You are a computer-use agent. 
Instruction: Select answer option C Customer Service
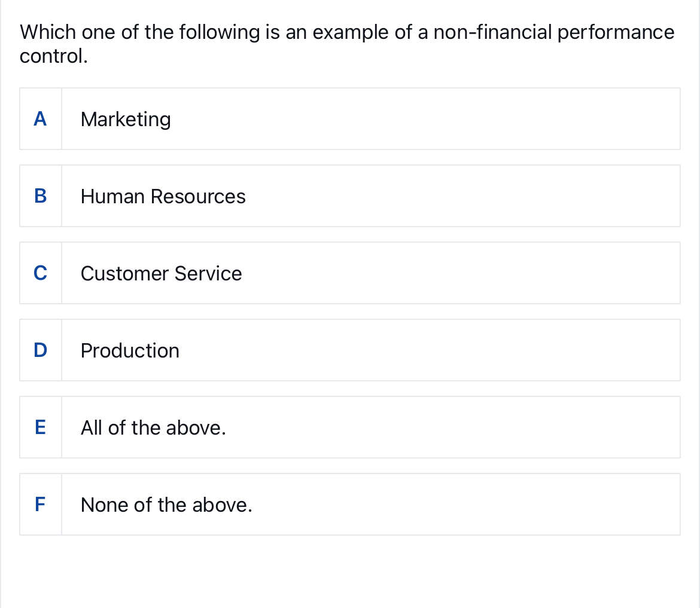pyautogui.click(x=350, y=273)
